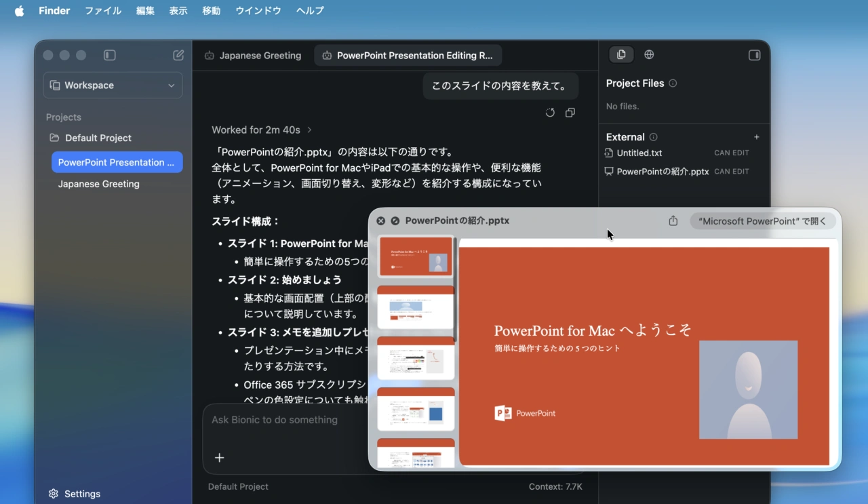This screenshot has height=504, width=868.
Task: Click the Project Files heading
Action: pyautogui.click(x=635, y=83)
